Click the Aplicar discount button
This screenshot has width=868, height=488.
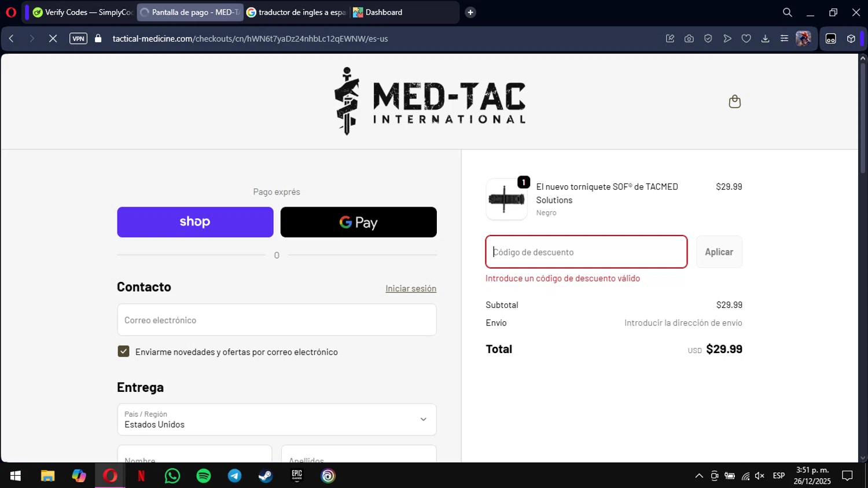[719, 252]
